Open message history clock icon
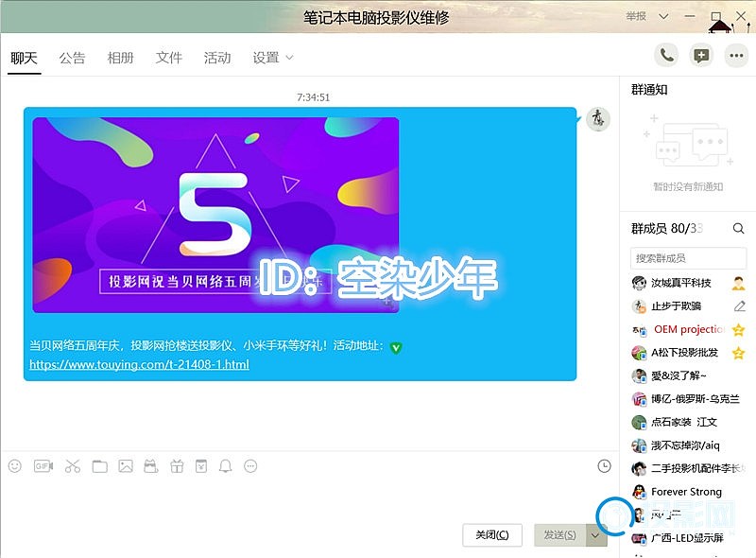The image size is (756, 558). pos(604,466)
